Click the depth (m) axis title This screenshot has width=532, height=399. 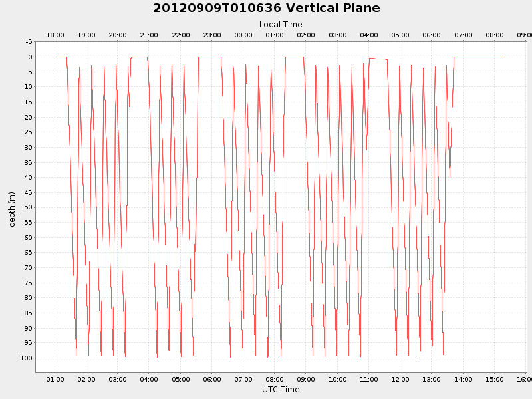click(12, 209)
